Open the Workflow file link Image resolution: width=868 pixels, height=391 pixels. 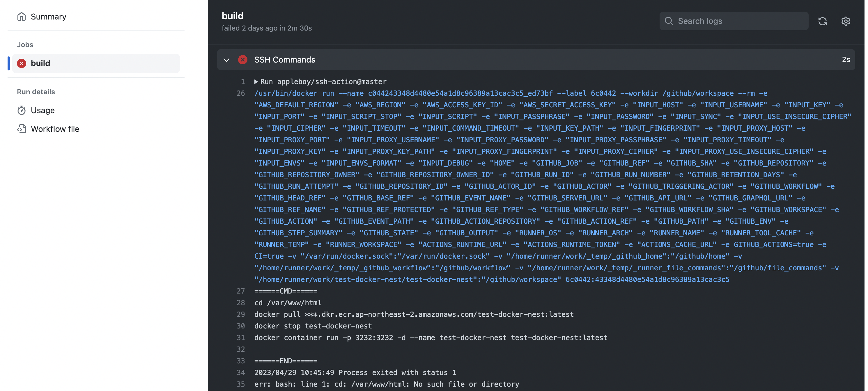tap(55, 129)
